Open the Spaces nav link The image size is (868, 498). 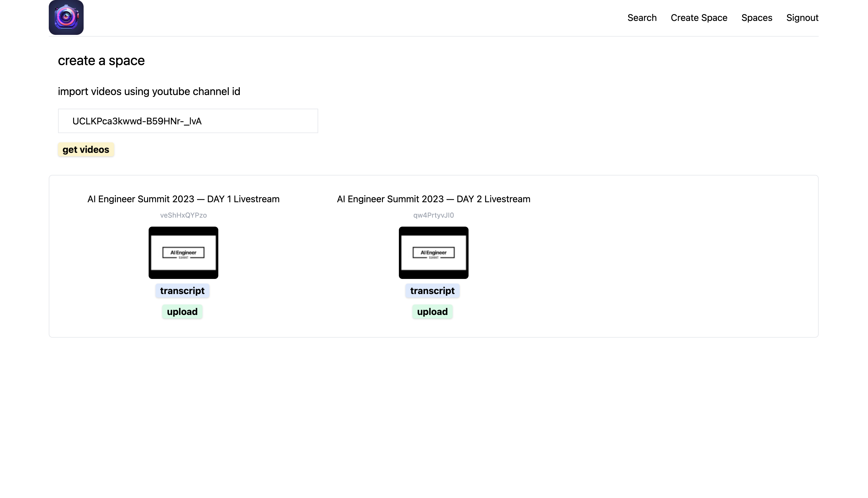coord(756,18)
